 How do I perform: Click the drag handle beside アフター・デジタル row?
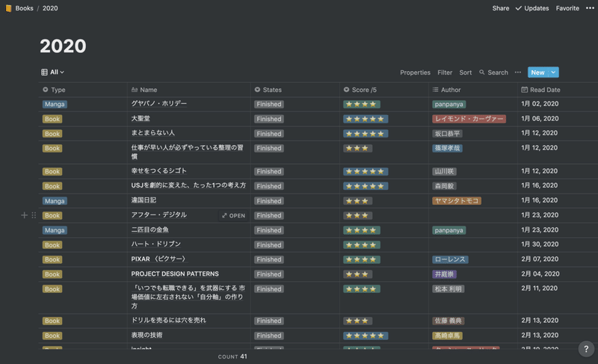(x=33, y=215)
